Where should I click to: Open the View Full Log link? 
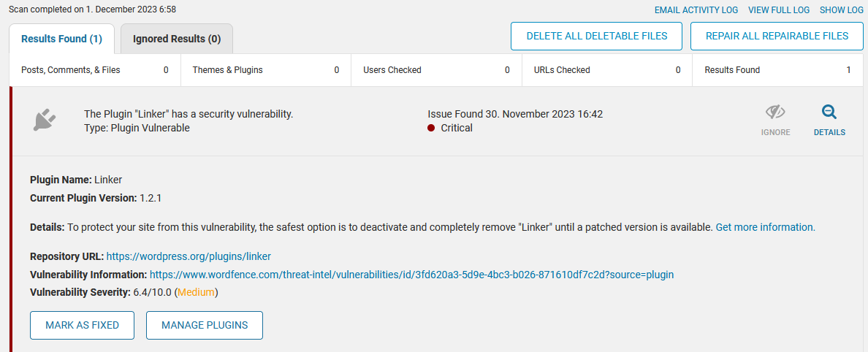[779, 10]
